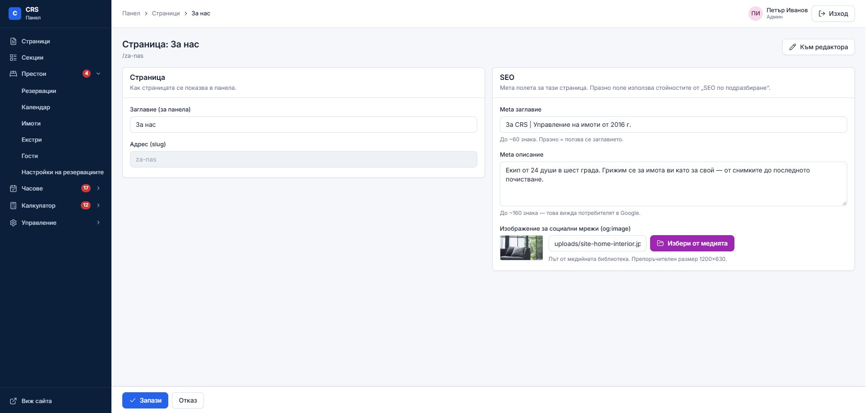Click the og:image path input

click(x=597, y=243)
